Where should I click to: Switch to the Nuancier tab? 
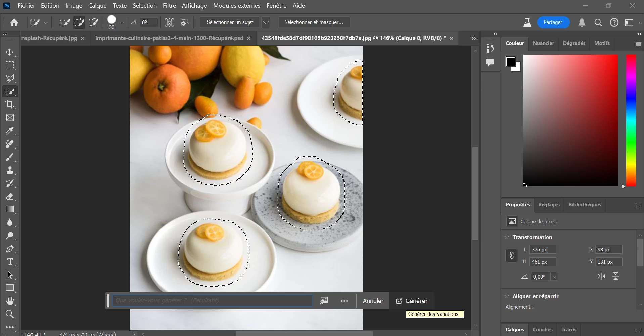(x=543, y=43)
